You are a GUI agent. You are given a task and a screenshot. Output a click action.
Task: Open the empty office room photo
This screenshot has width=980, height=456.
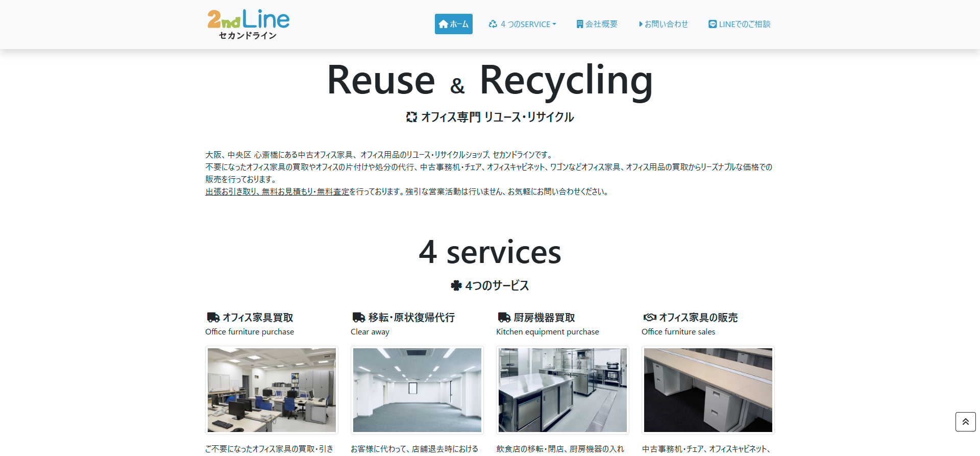coord(417,390)
